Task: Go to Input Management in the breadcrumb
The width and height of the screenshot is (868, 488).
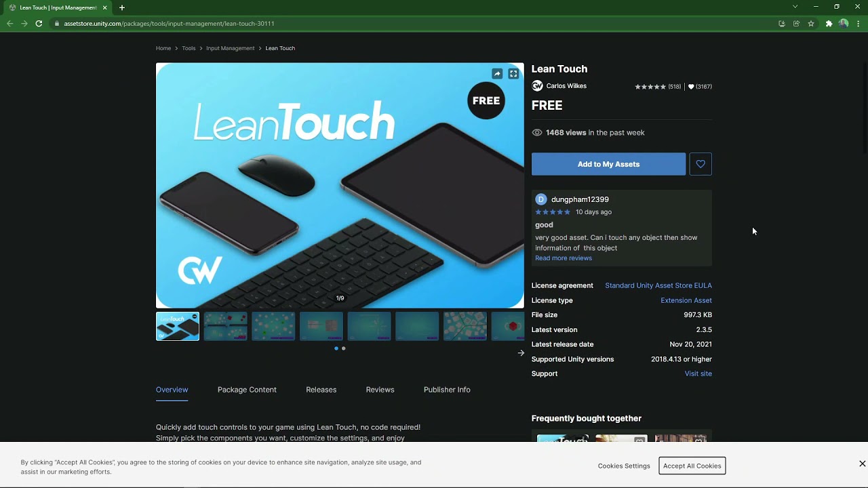Action: pos(230,48)
